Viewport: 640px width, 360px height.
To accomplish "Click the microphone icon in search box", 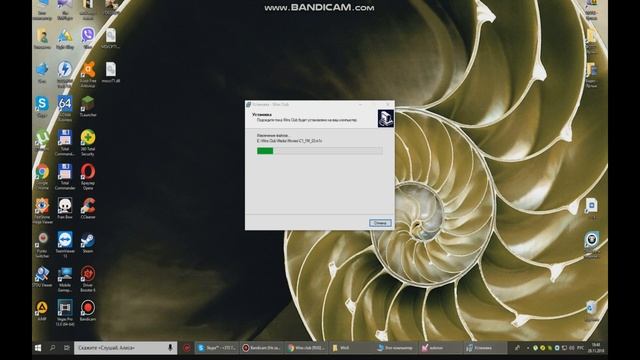I will point(170,348).
